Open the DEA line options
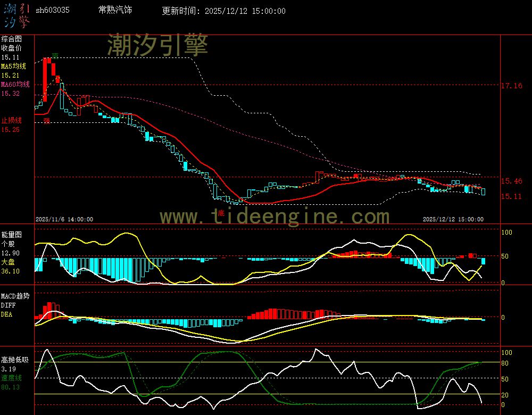This screenshot has width=532, height=415. pos(7,314)
